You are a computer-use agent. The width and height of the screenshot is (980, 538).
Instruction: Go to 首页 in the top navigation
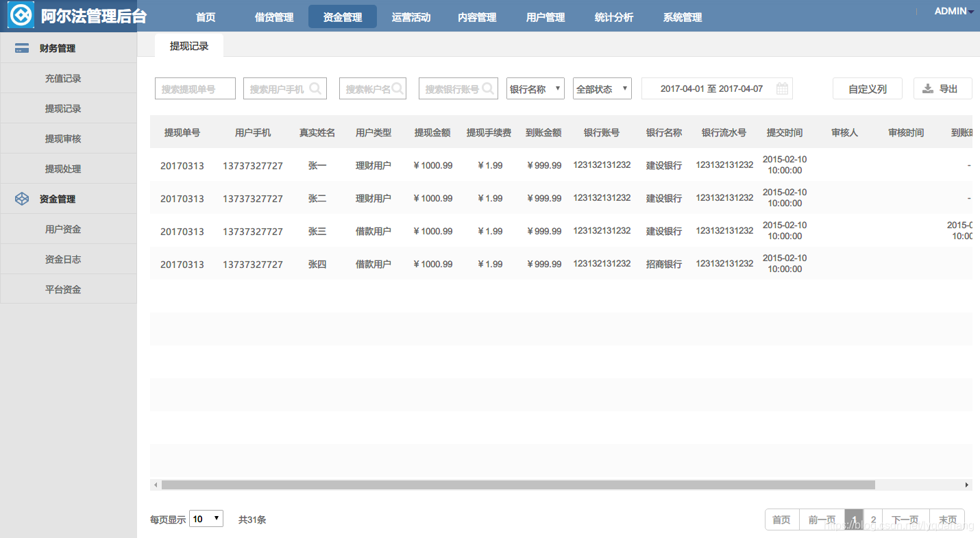coord(206,17)
